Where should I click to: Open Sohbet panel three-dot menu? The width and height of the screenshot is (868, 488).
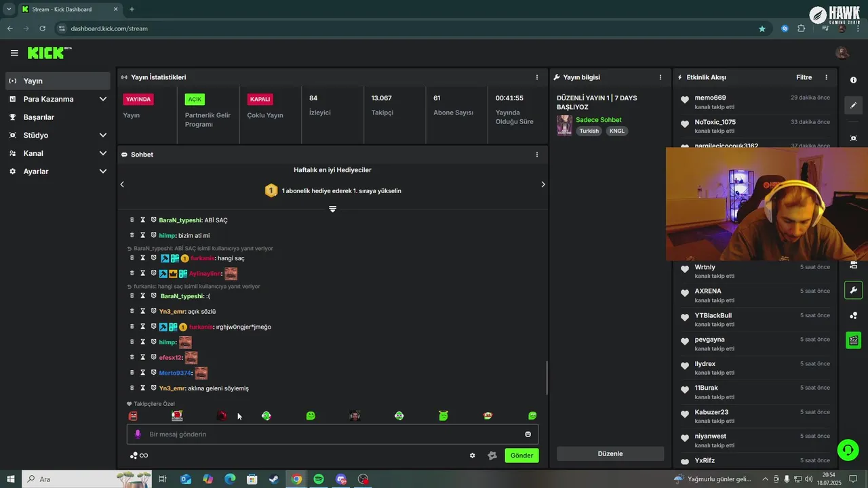tap(537, 155)
